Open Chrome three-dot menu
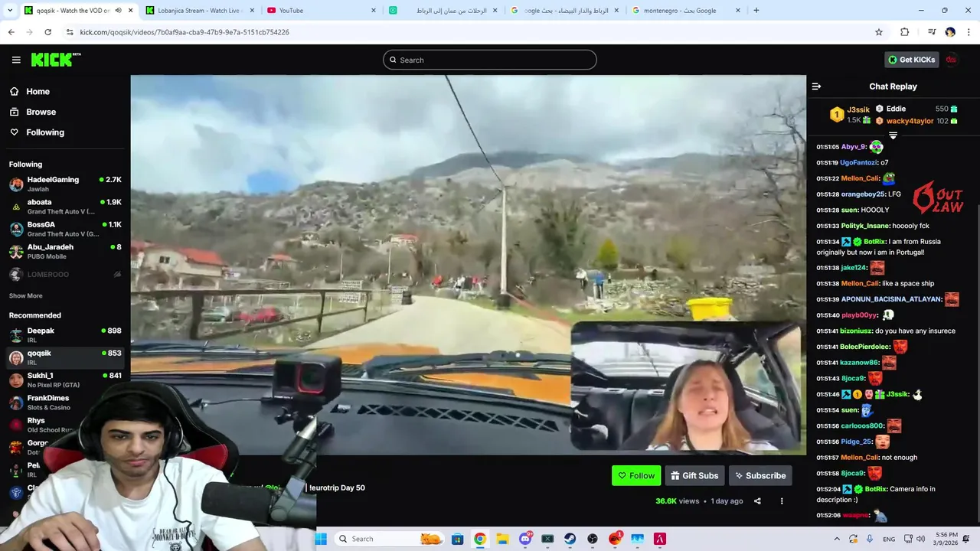Screen dimensions: 980x551 tap(969, 32)
